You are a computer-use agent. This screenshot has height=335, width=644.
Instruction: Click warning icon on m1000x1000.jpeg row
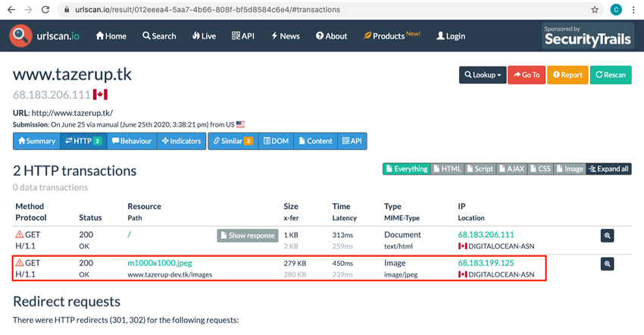click(x=19, y=262)
